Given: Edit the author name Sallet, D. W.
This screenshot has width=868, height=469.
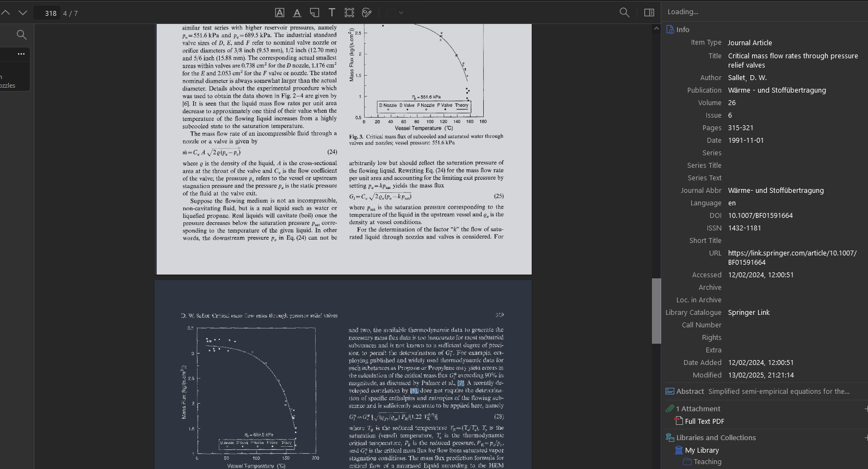Looking at the screenshot, I should [x=747, y=78].
